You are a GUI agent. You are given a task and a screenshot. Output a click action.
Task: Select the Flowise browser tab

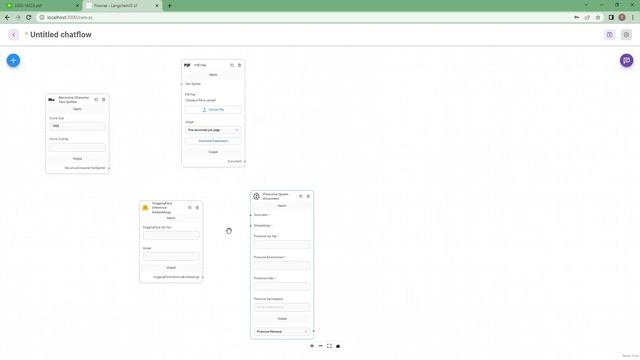[121, 6]
